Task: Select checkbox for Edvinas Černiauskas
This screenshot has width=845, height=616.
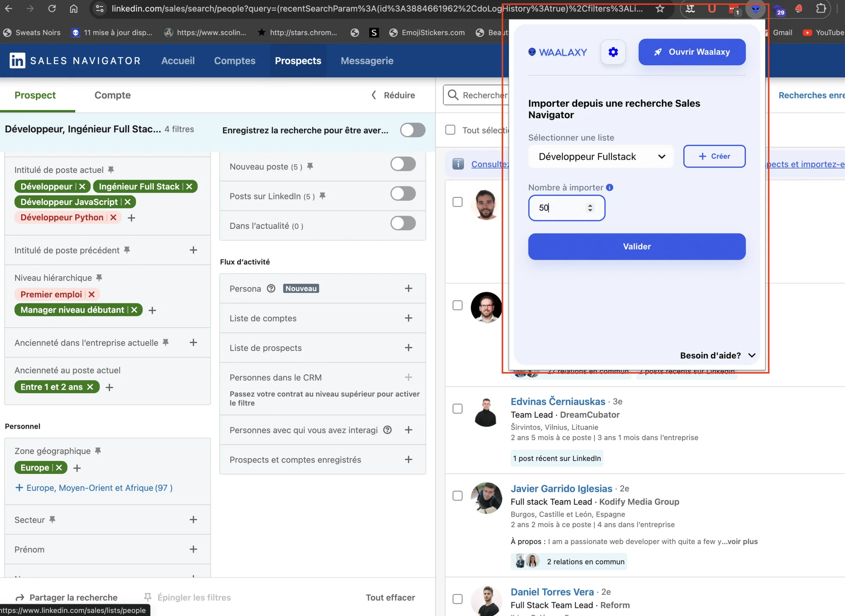Action: coord(458,409)
